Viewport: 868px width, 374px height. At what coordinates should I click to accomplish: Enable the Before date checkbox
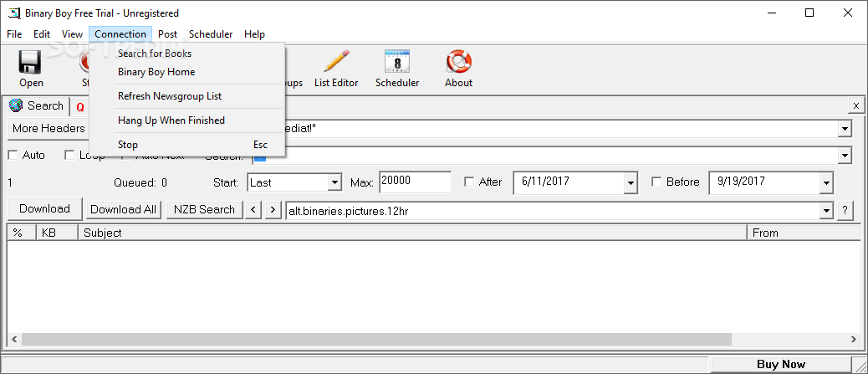[x=657, y=182]
